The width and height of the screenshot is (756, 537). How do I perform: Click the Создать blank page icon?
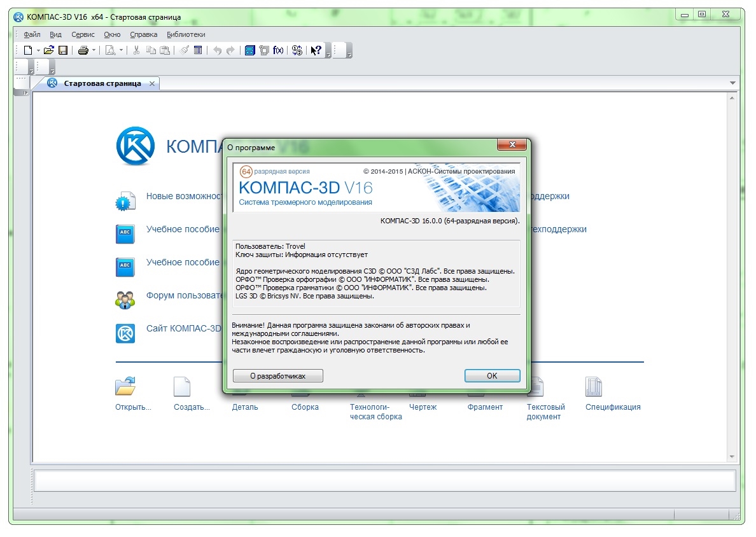pyautogui.click(x=183, y=387)
